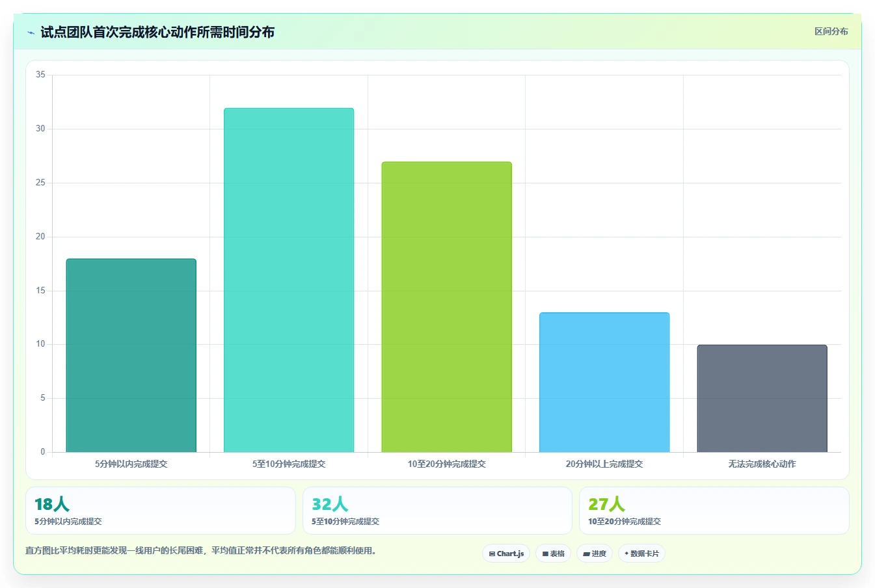Click y-axis value 5

click(x=43, y=398)
